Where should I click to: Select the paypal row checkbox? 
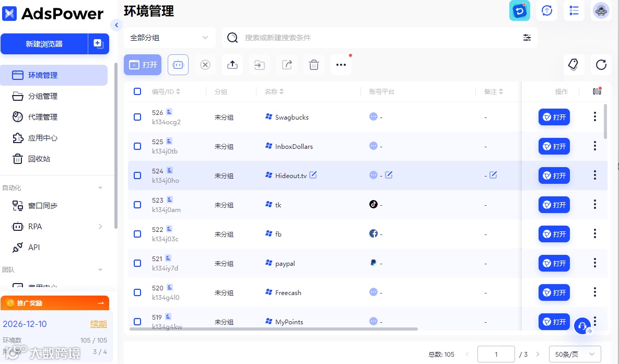[137, 263]
